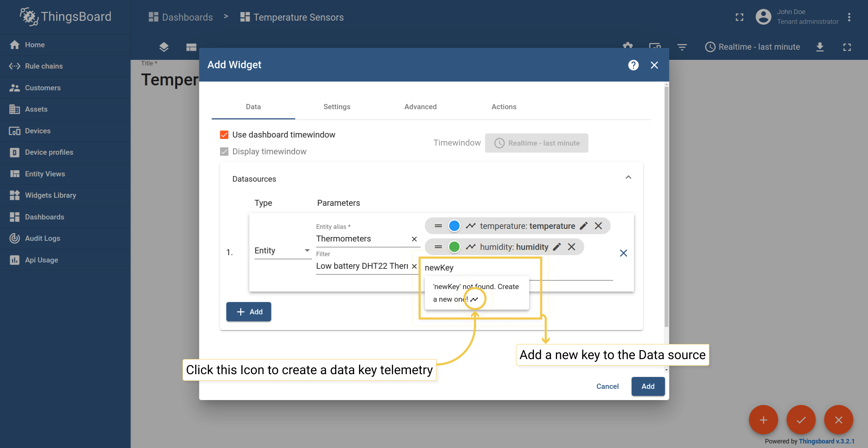This screenshot has height=448, width=868.
Task: Open help for Add Widget dialog
Action: (x=633, y=65)
